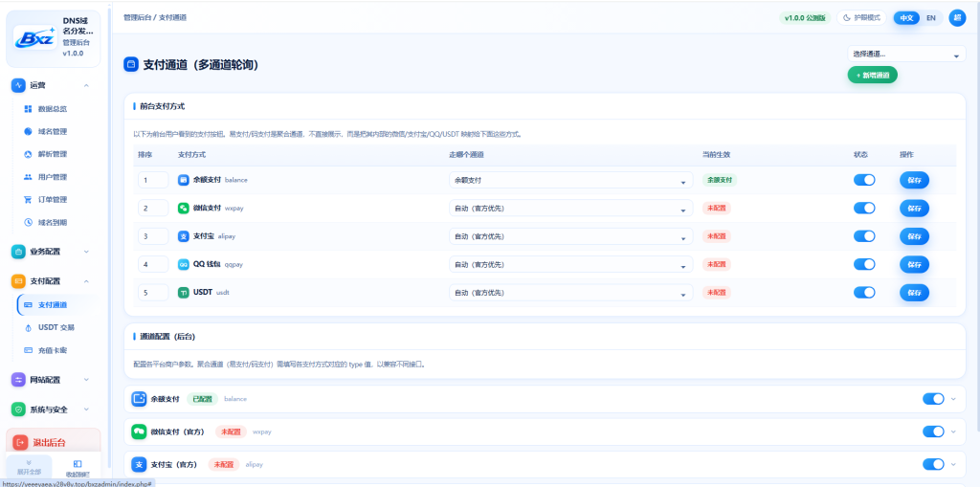Image resolution: width=980 pixels, height=487 pixels.
Task: Save the USDT row
Action: click(914, 293)
